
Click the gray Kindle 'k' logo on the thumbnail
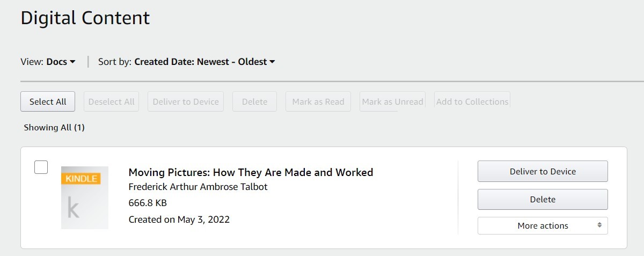74,208
